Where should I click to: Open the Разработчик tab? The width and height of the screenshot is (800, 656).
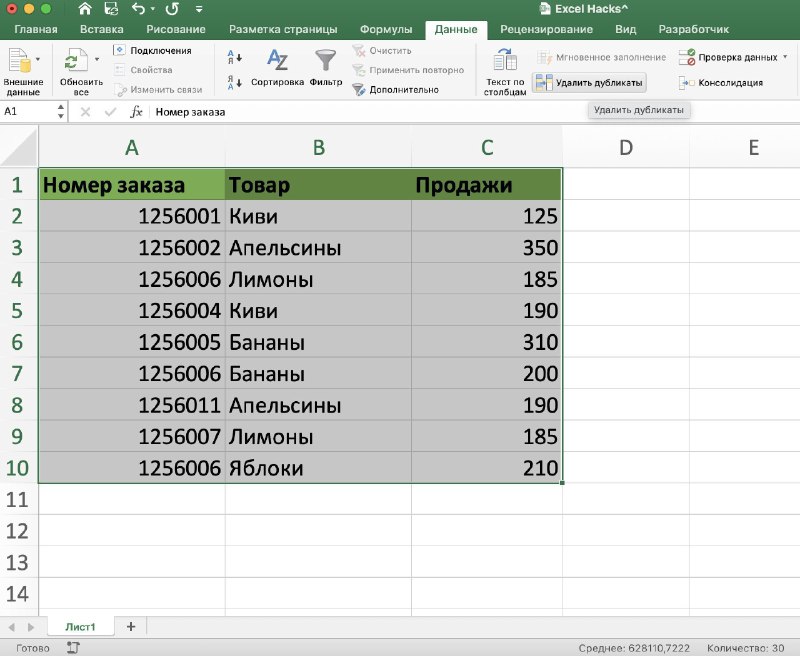(694, 29)
